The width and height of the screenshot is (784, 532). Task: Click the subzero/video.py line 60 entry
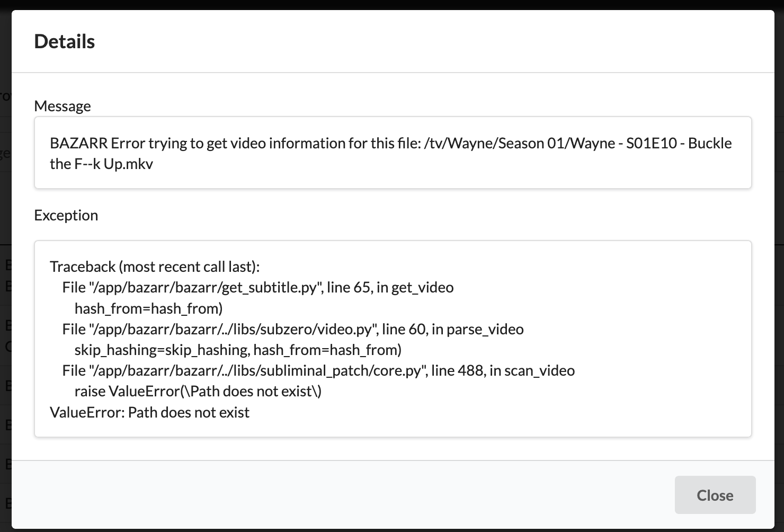point(292,329)
